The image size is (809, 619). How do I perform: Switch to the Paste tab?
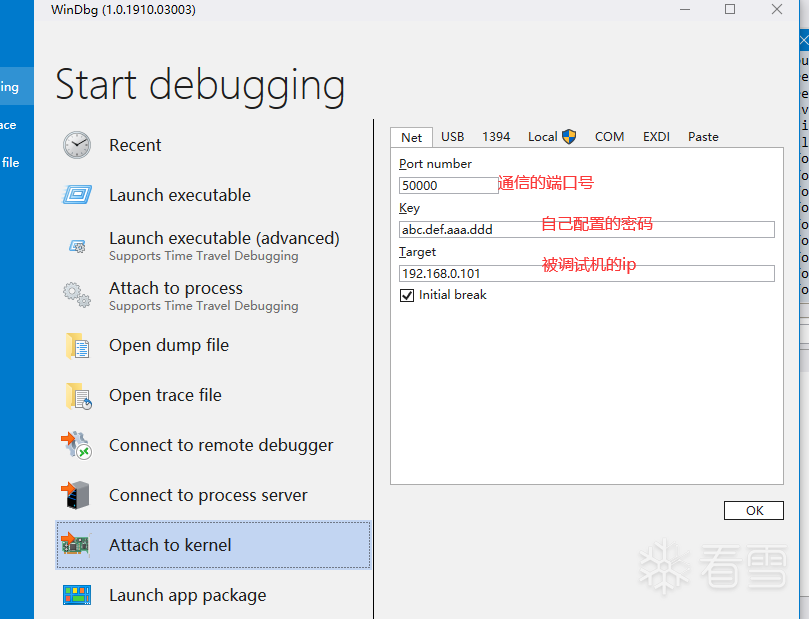[x=703, y=137]
